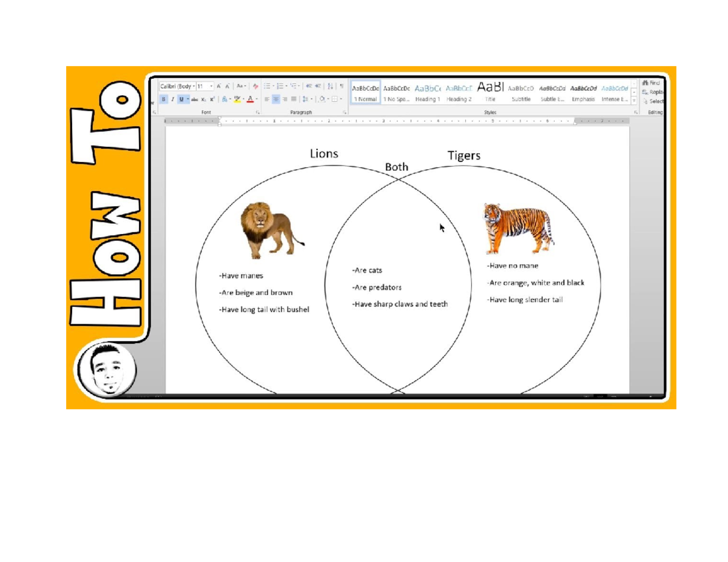Image resolution: width=728 pixels, height=562 pixels.
Task: Click the Clear Formatting icon
Action: pos(255,86)
